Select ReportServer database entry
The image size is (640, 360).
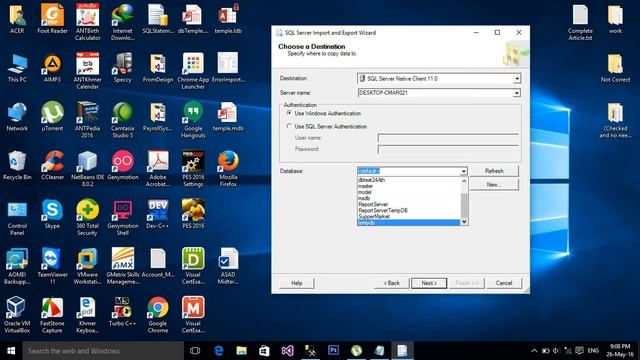[409, 204]
